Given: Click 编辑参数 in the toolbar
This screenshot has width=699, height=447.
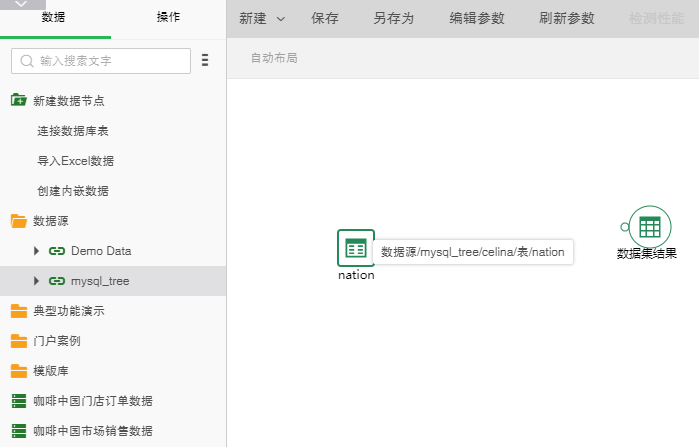Looking at the screenshot, I should tap(477, 19).
